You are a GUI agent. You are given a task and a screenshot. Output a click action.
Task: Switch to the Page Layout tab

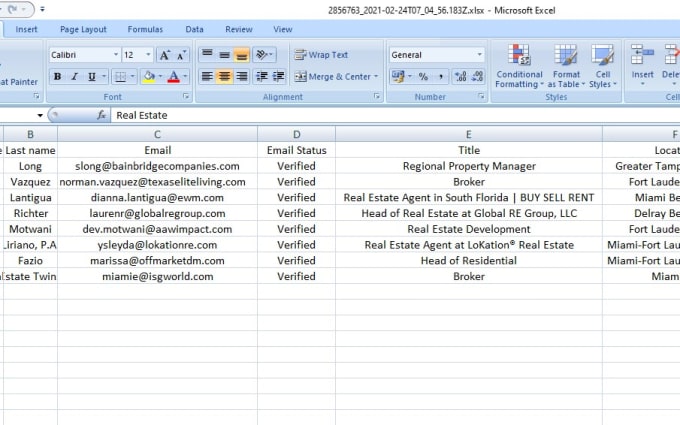click(83, 29)
